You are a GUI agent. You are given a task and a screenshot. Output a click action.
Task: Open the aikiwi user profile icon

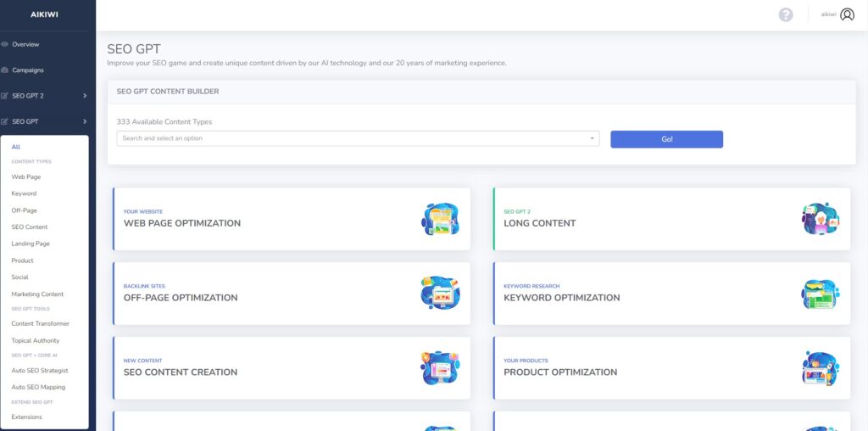[847, 15]
